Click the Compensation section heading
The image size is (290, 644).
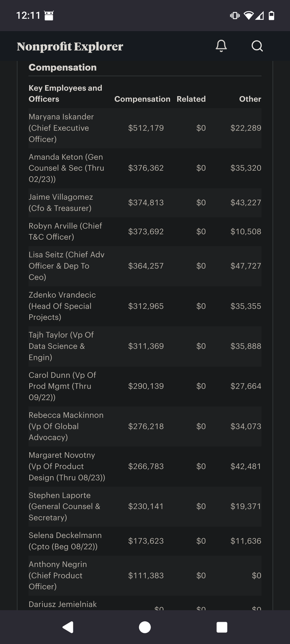63,67
